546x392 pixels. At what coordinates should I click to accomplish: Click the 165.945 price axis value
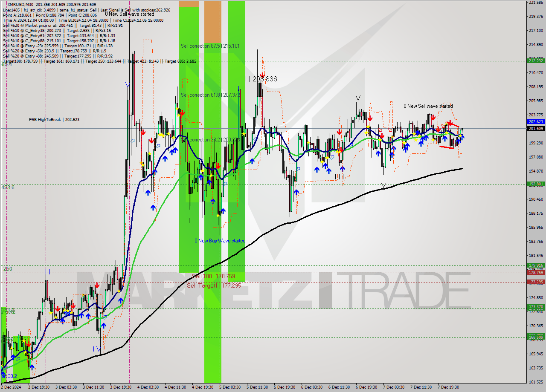pyautogui.click(x=535, y=354)
